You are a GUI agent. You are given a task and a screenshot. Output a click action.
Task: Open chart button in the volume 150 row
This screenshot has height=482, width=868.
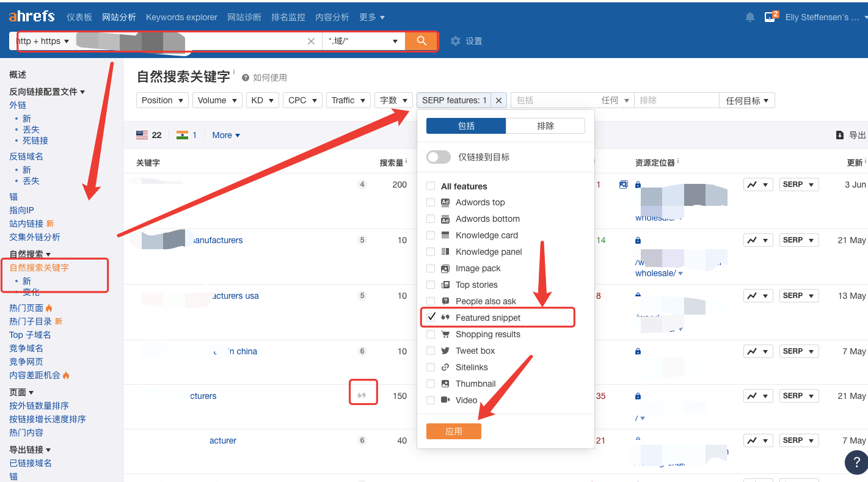(x=759, y=396)
